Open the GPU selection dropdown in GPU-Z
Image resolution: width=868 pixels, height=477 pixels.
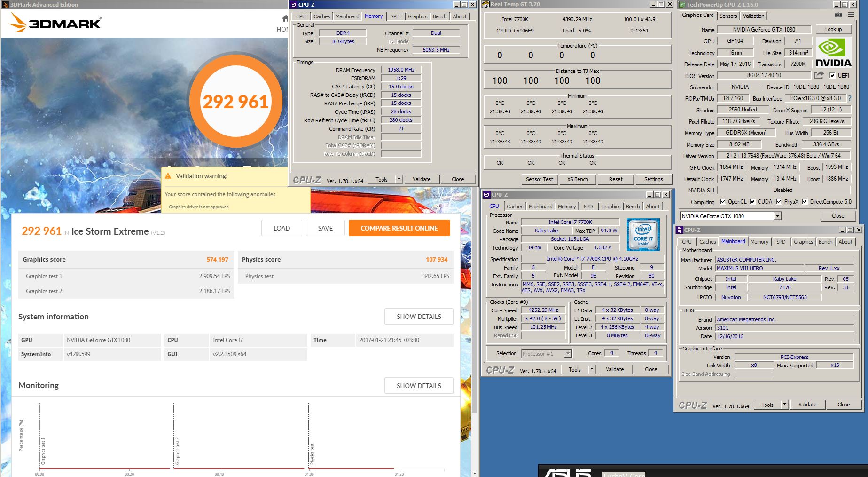coord(777,216)
